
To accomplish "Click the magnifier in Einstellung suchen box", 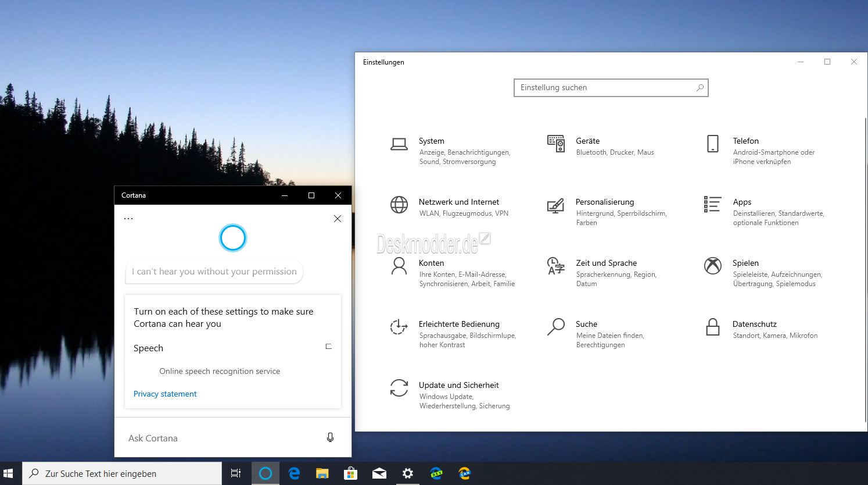I will [x=700, y=88].
